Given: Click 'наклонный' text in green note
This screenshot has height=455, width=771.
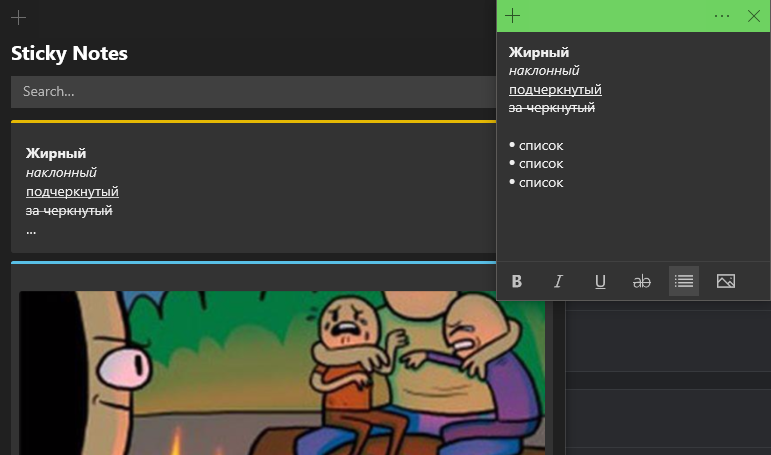Looking at the screenshot, I should click(x=544, y=71).
